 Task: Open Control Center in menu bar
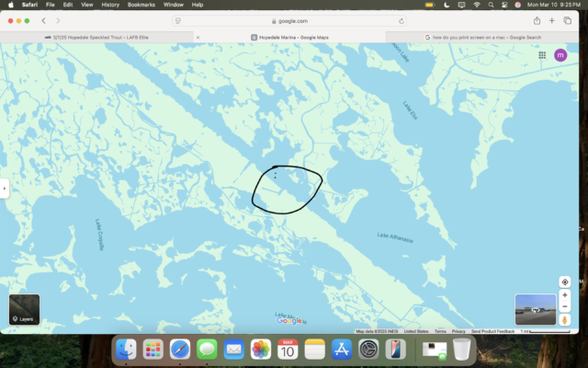coord(504,5)
